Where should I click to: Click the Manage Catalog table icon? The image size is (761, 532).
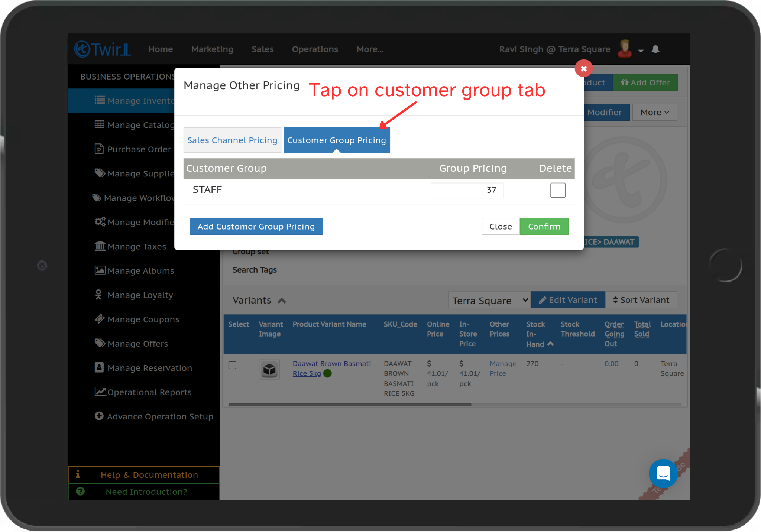tap(100, 124)
